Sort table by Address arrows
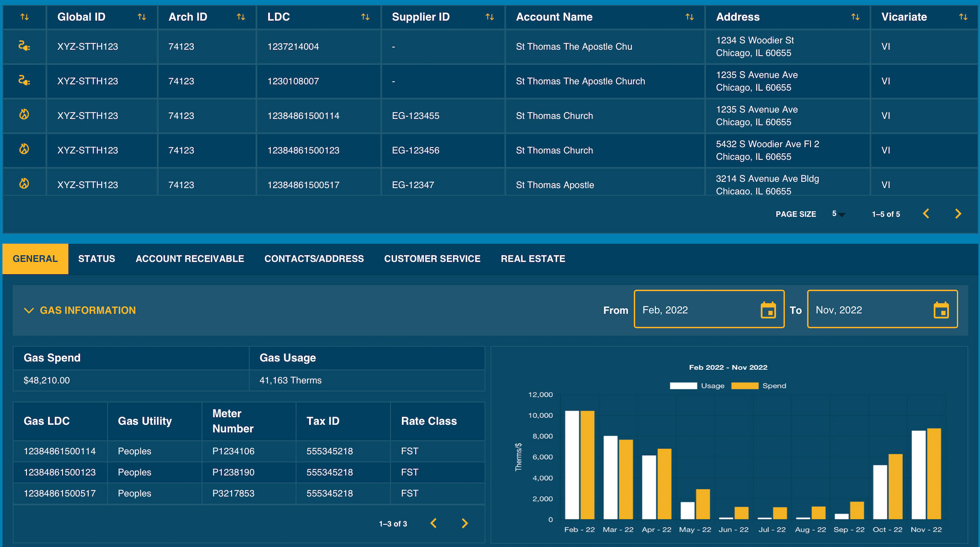The height and width of the screenshot is (547, 980). tap(855, 17)
